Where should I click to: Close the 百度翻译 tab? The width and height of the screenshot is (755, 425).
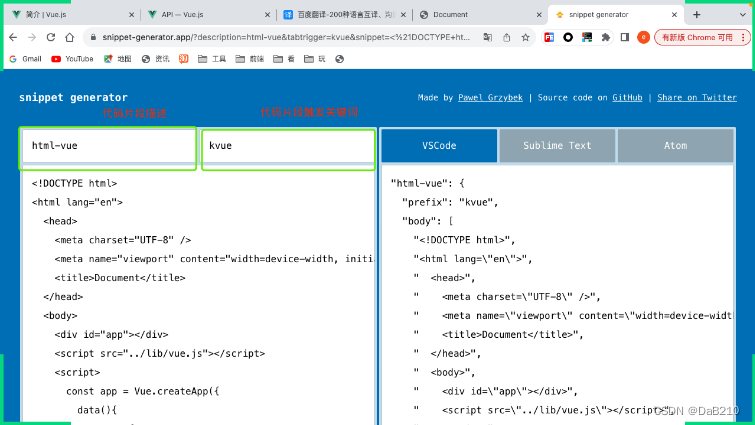pyautogui.click(x=404, y=15)
